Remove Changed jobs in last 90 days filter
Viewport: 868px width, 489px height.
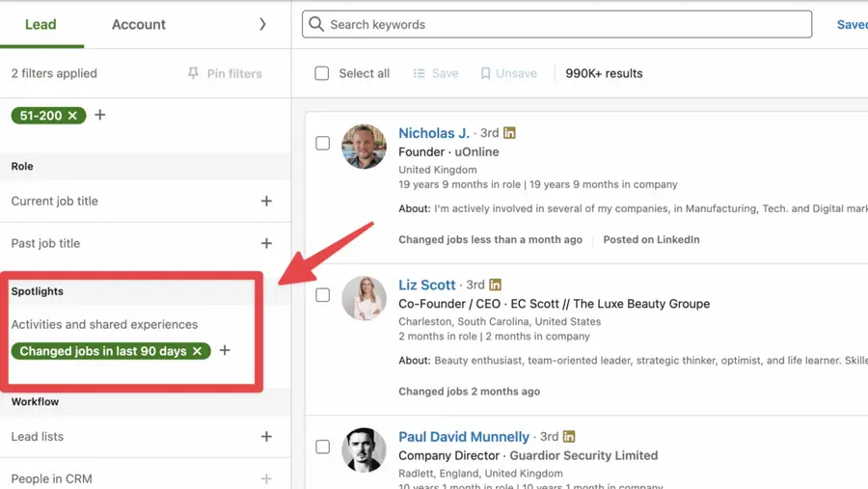[197, 351]
